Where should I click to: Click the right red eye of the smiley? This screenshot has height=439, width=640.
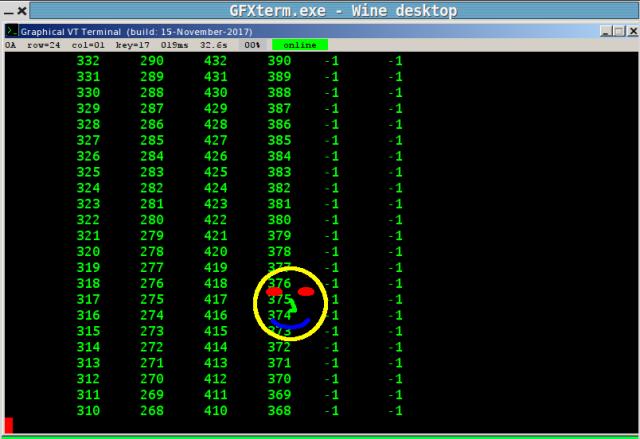coord(306,292)
